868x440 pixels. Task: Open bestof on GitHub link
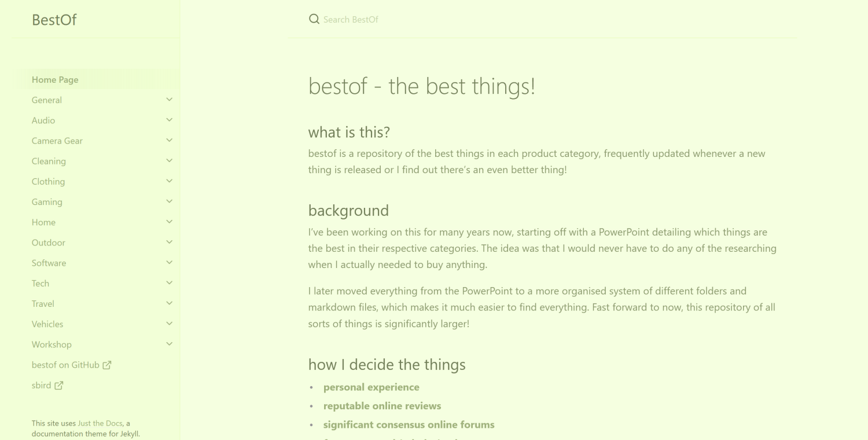tap(65, 365)
